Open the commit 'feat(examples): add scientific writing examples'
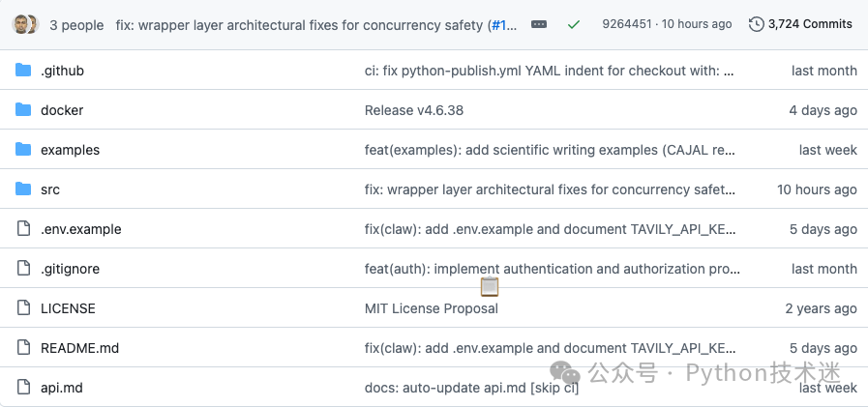868x407 pixels. (549, 151)
